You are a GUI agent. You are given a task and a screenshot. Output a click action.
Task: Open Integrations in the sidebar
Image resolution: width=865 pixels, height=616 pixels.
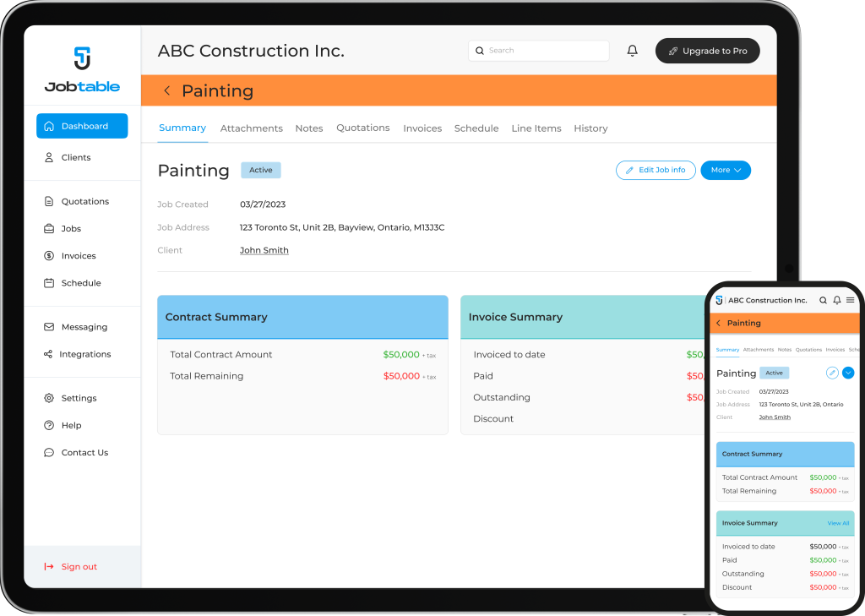(x=84, y=354)
